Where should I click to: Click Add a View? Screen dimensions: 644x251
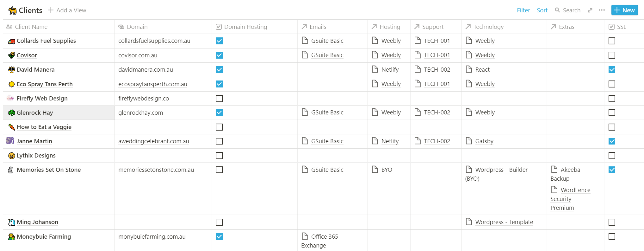click(x=67, y=10)
